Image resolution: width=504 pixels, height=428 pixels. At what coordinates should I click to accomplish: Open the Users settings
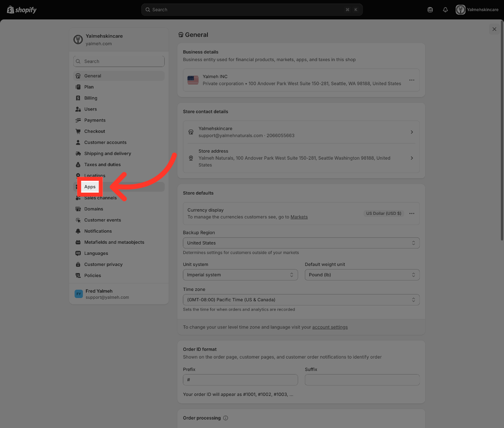pyautogui.click(x=119, y=109)
